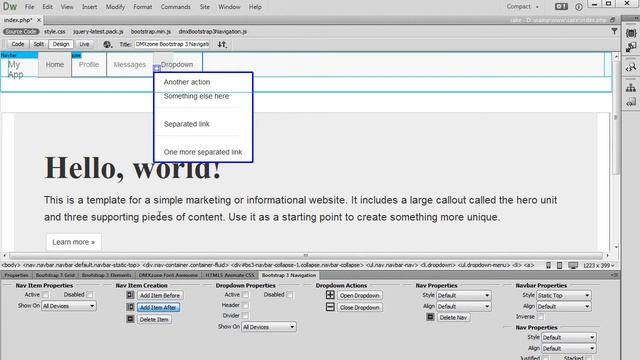Image resolution: width=640 pixels, height=360 pixels.
Task: Open lower Nav Properties Align dropdown
Action: (569, 349)
